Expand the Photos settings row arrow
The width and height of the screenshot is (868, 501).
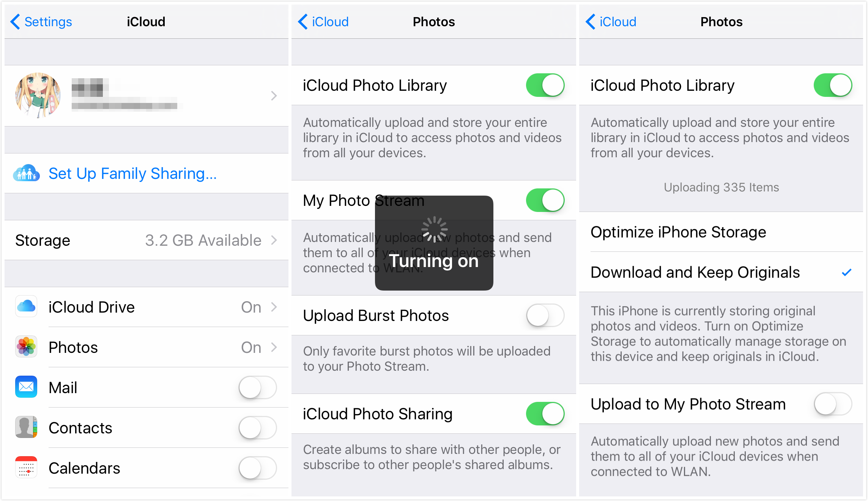(x=276, y=346)
